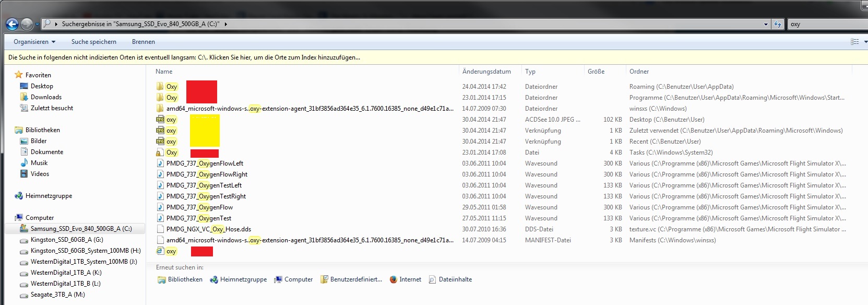Select drive Samsung_SSD_Evo_840_500GB_A (C:)
The height and width of the screenshot is (305, 868).
(81, 229)
